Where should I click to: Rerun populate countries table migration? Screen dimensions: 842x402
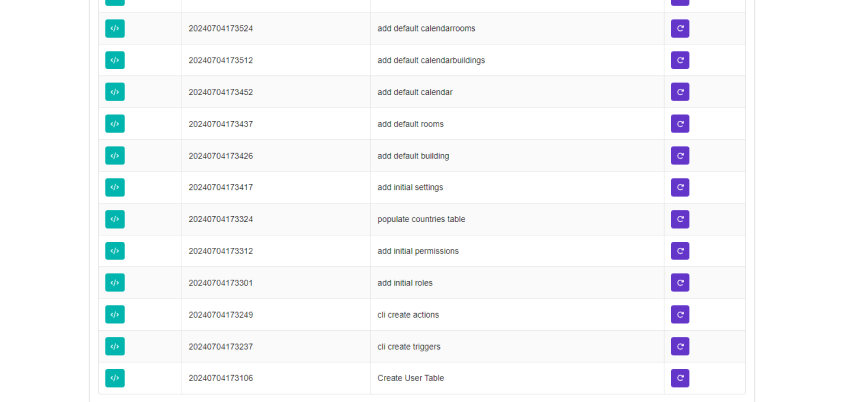(x=680, y=219)
